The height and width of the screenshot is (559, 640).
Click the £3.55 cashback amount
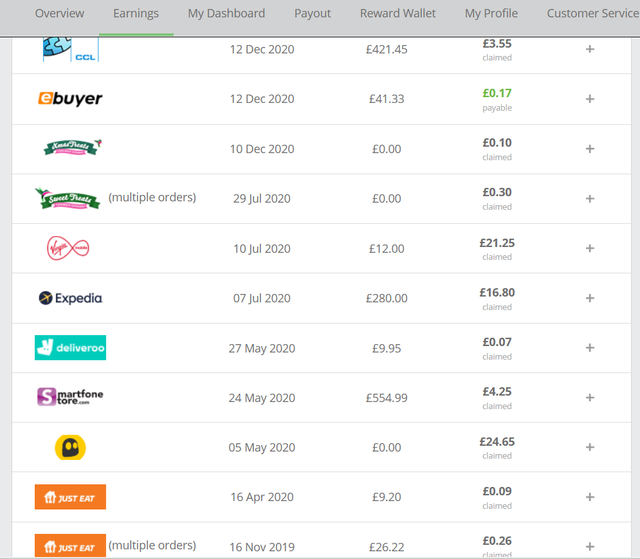pyautogui.click(x=497, y=44)
